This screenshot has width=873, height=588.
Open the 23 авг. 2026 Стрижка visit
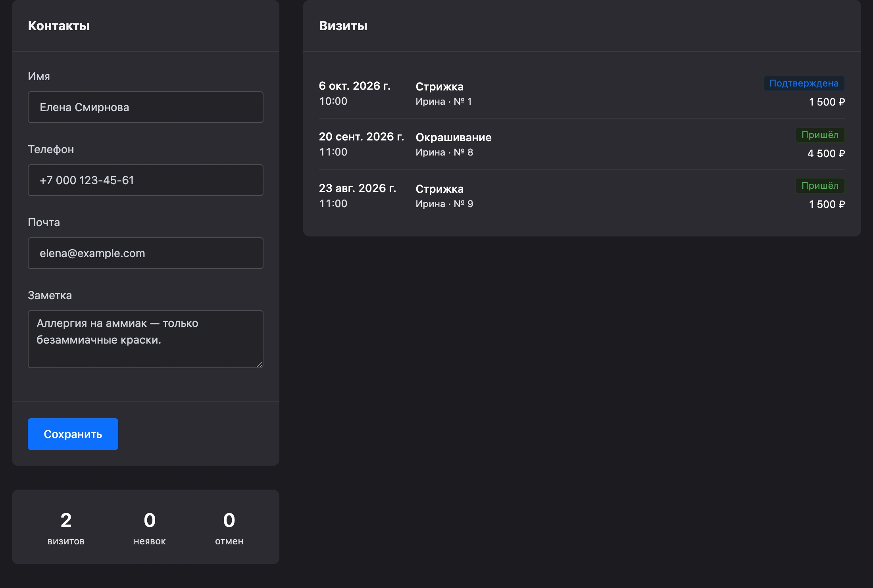582,196
